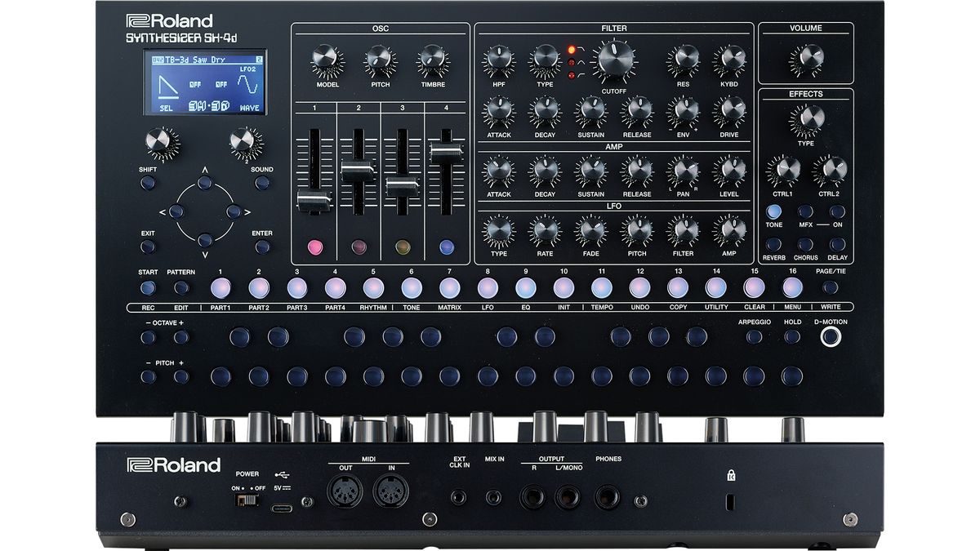Click the left arrow cursor button
The width and height of the screenshot is (980, 551).
click(x=176, y=211)
